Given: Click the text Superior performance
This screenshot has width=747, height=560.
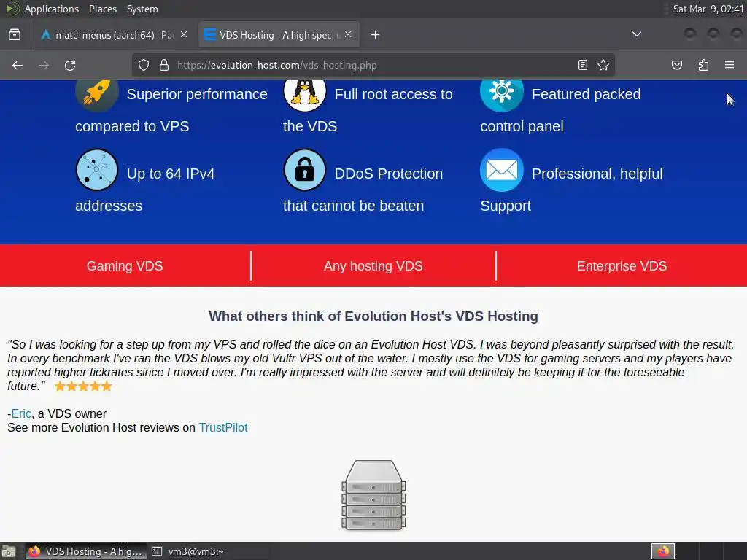Looking at the screenshot, I should point(197,94).
